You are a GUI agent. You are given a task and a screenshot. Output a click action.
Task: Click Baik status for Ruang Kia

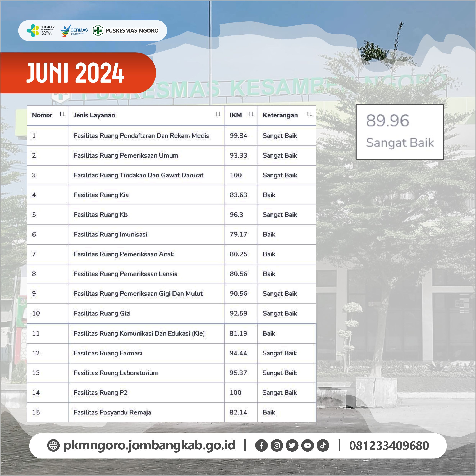click(x=269, y=195)
